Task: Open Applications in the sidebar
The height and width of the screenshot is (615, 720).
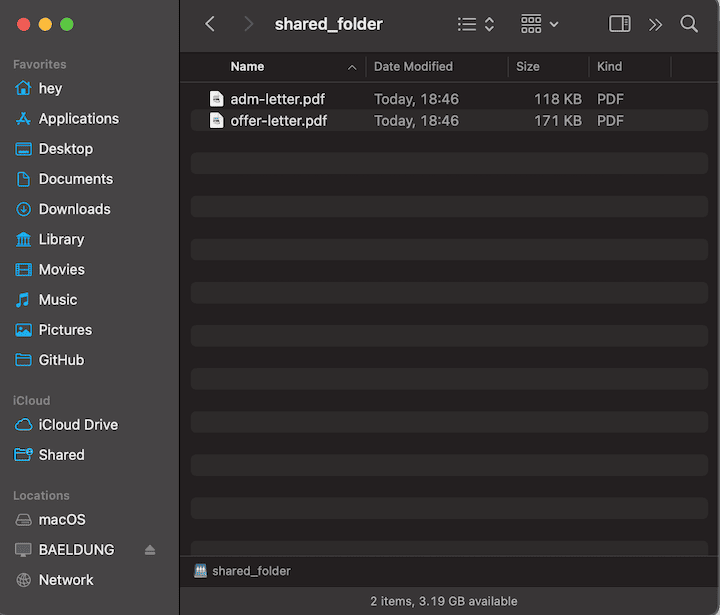Action: [79, 118]
